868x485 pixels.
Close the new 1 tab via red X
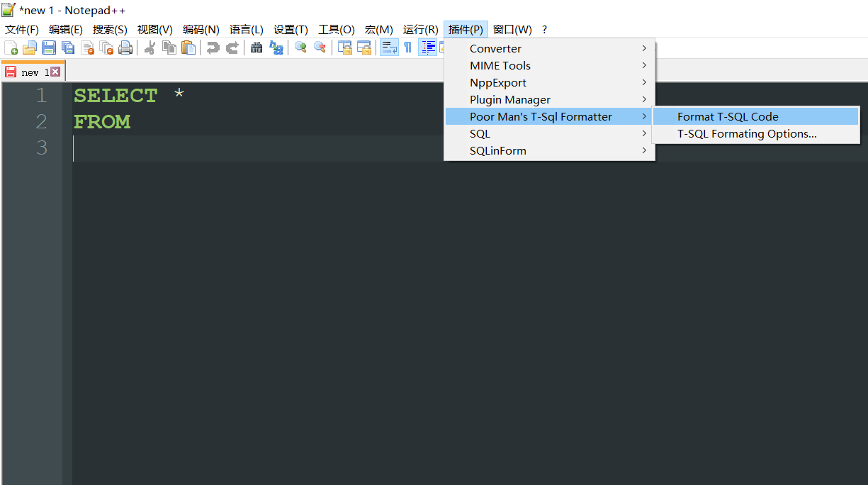(55, 72)
